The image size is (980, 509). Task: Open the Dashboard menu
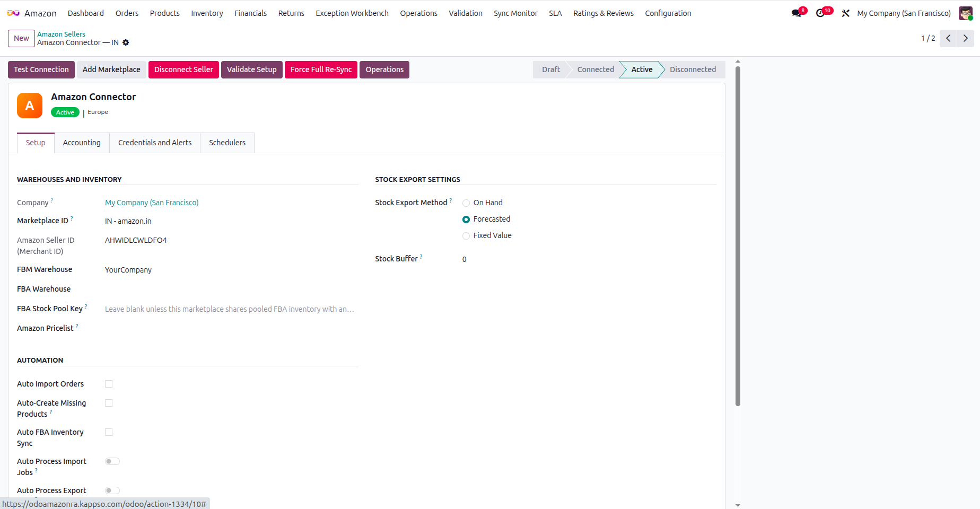(86, 13)
